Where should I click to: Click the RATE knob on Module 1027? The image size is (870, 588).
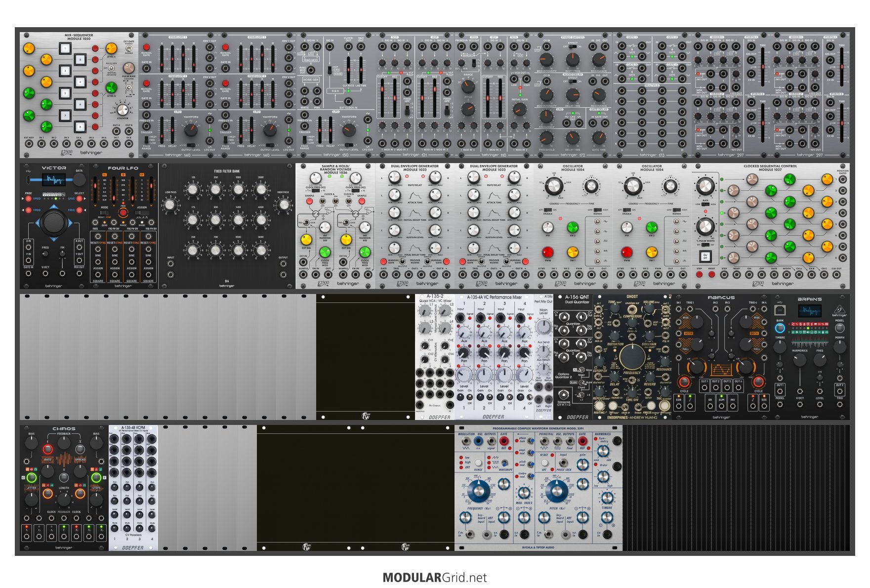coord(705,187)
